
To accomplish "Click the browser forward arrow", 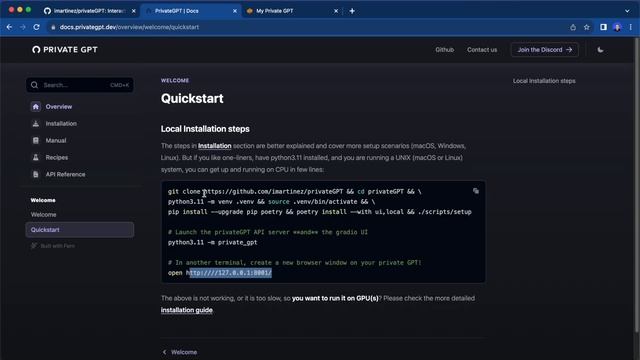I will point(23,27).
